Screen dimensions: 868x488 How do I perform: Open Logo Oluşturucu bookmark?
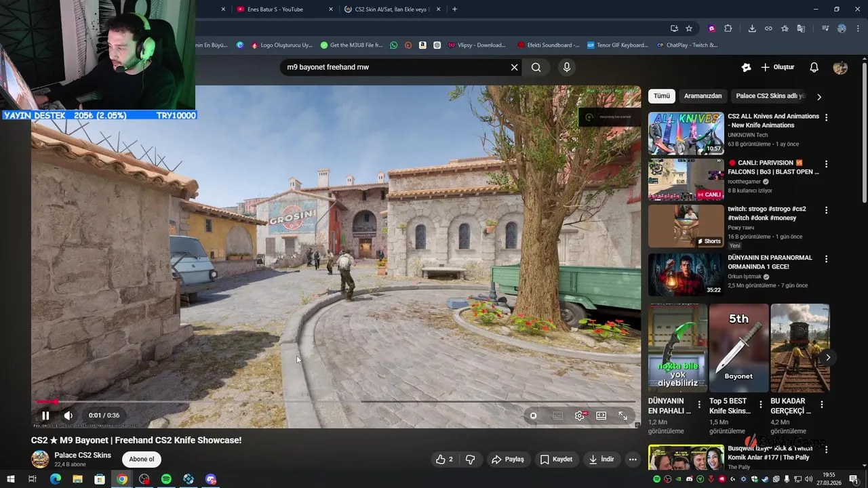281,45
